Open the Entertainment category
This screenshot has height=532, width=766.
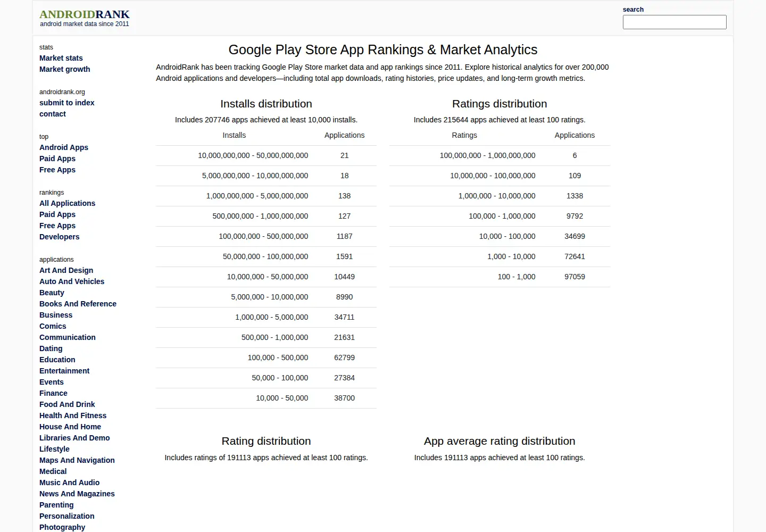(x=64, y=371)
